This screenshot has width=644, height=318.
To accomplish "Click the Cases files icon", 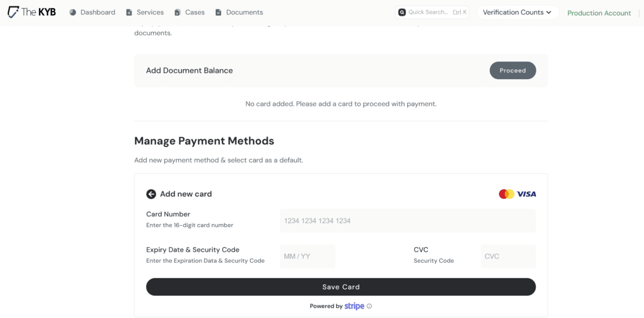I will [178, 13].
